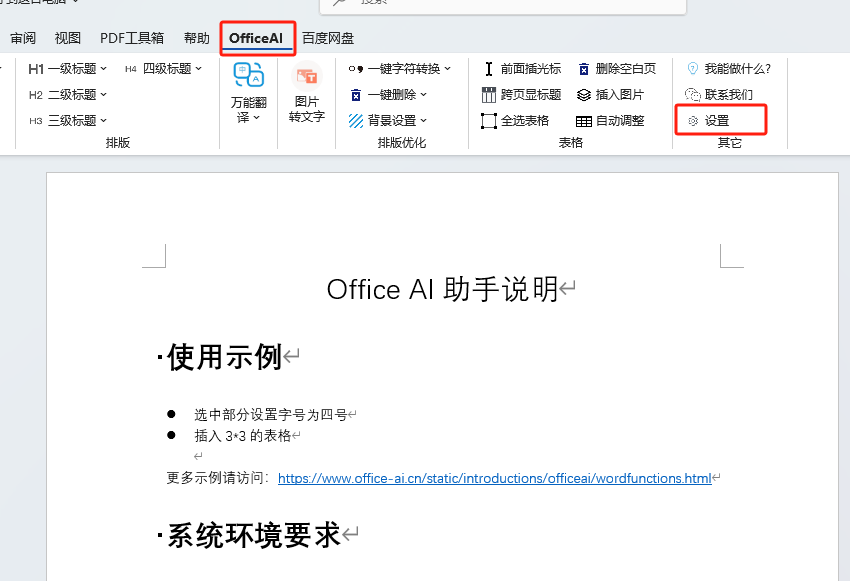Expand the 一键字符转换 dropdown arrow
The height and width of the screenshot is (581, 850).
(448, 69)
